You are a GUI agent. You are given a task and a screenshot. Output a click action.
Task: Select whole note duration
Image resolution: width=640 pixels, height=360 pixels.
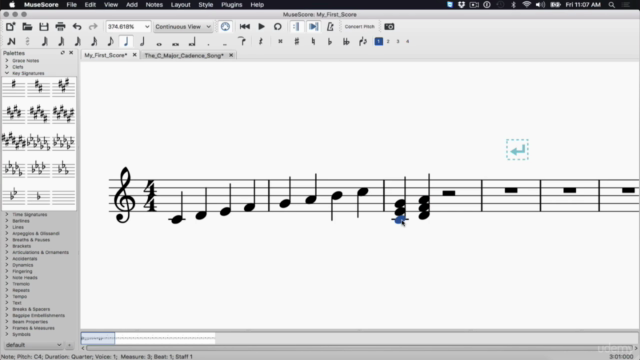159,43
